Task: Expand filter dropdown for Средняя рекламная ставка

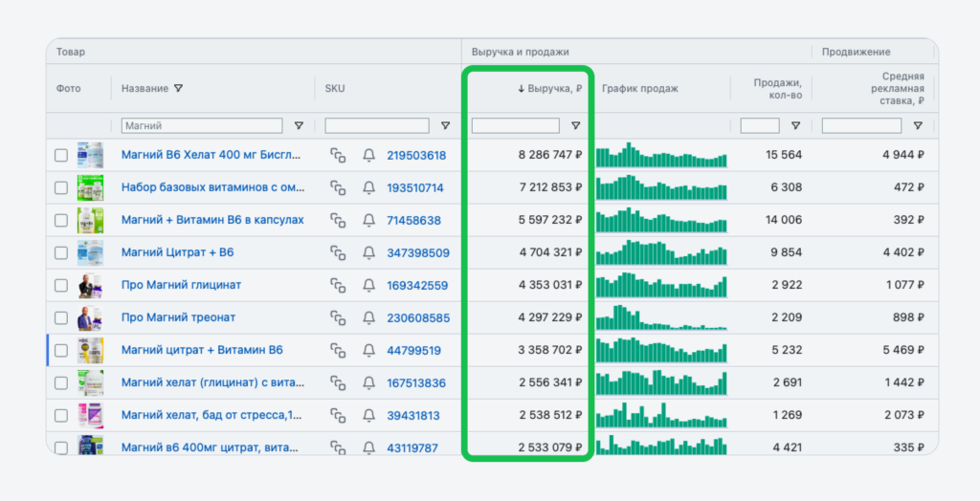Action: click(x=918, y=125)
